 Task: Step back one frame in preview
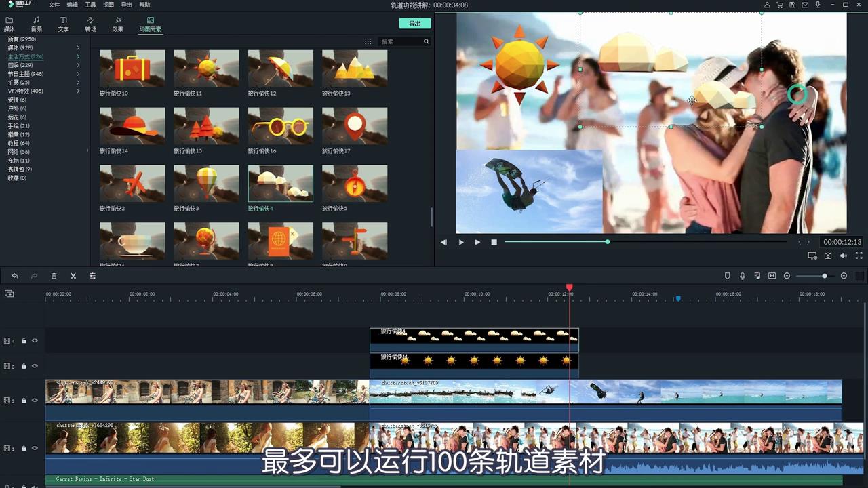pos(443,242)
